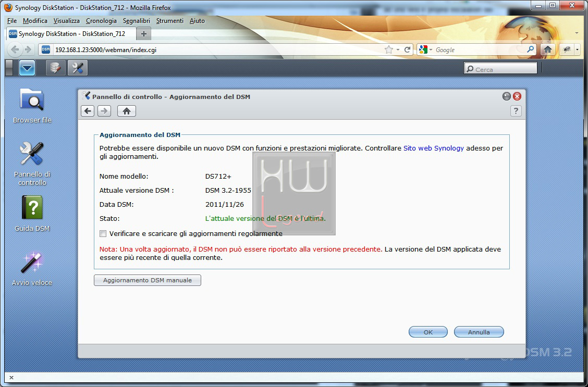Click the DSM Cerca search field
This screenshot has width=588, height=387.
click(x=500, y=69)
